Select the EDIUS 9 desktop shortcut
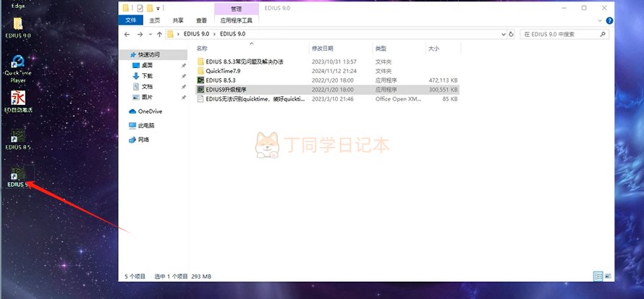The image size is (644, 299). 17,174
